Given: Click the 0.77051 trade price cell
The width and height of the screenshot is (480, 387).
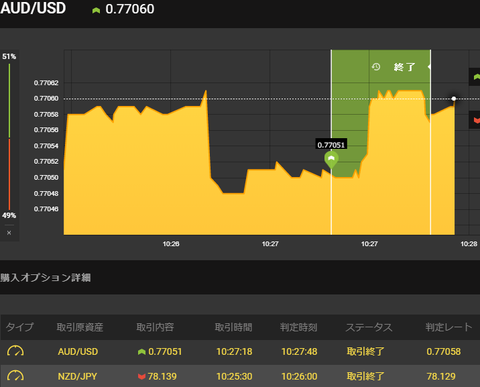Looking at the screenshot, I should point(165,352).
